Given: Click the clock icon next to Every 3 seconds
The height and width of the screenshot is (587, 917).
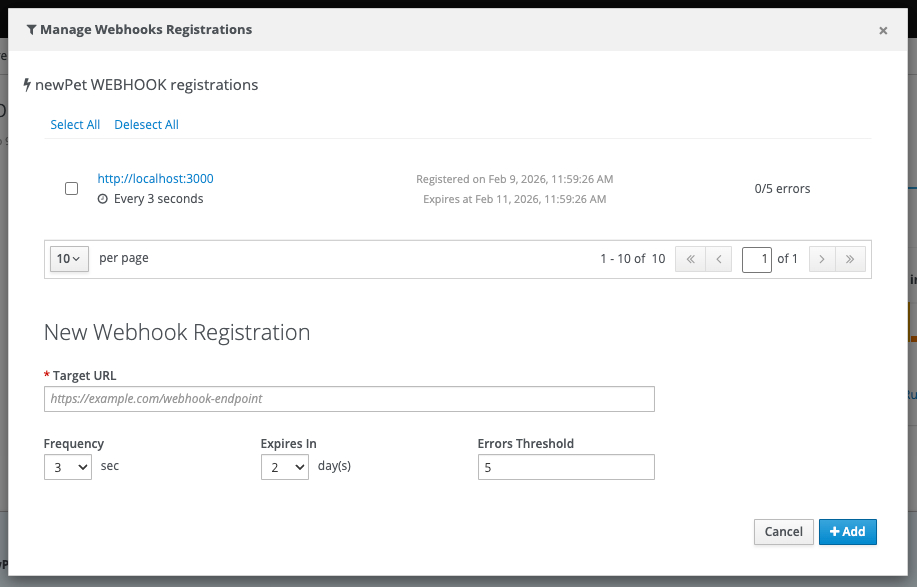Looking at the screenshot, I should 103,199.
